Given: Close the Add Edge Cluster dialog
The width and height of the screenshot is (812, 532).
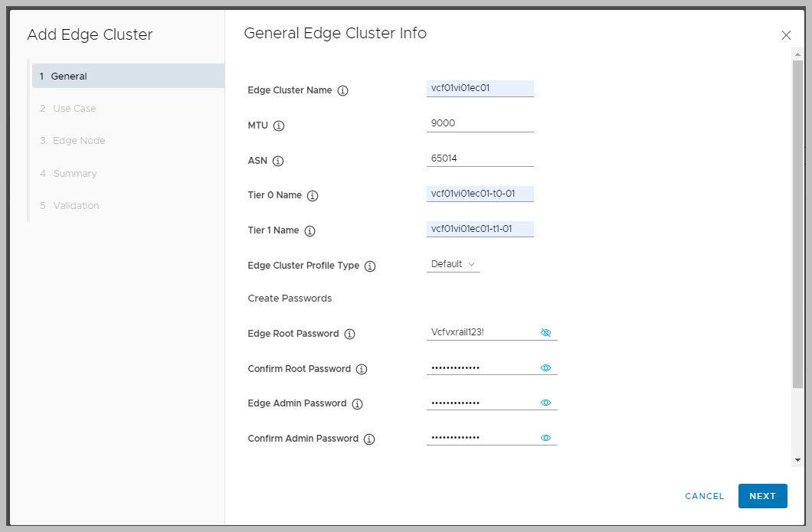Looking at the screenshot, I should [x=785, y=35].
